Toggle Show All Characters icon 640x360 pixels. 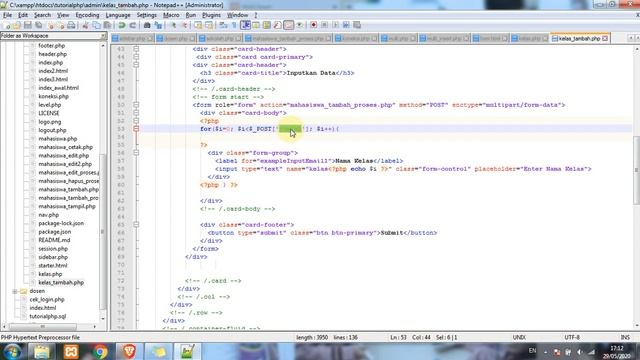click(234, 25)
